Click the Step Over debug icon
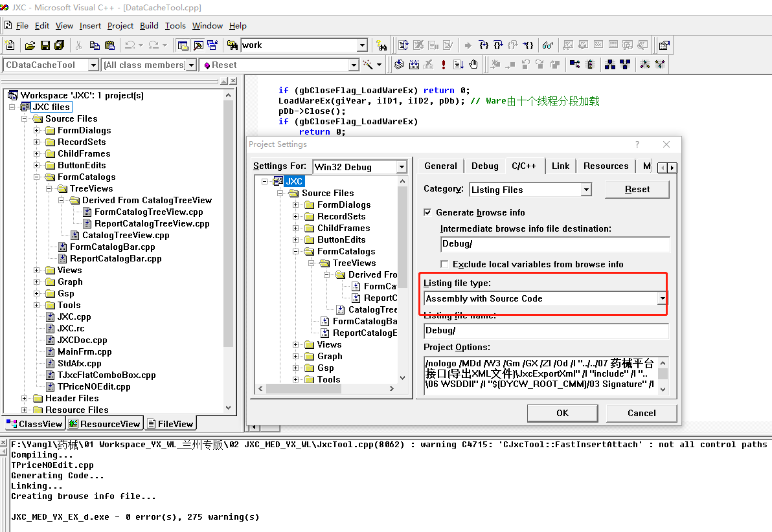 498,45
